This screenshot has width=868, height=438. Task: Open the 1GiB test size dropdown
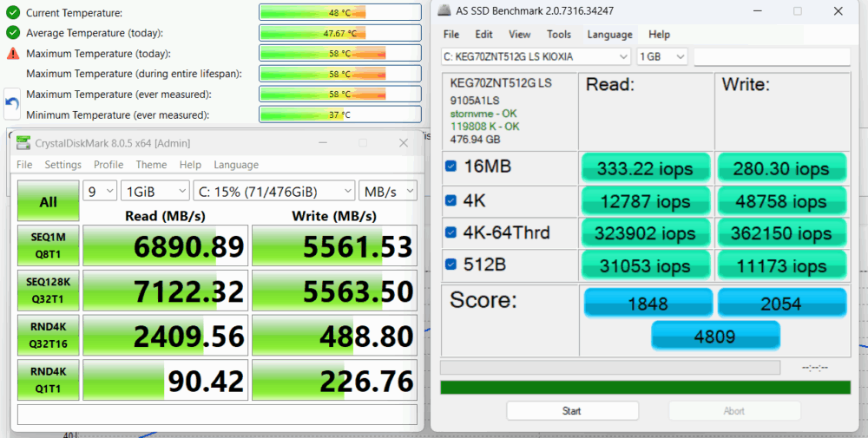pos(155,192)
